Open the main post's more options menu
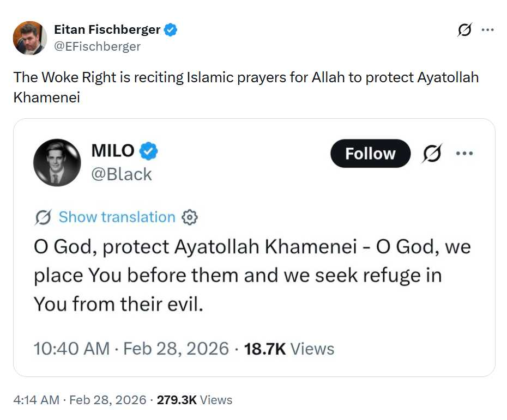 tap(487, 31)
